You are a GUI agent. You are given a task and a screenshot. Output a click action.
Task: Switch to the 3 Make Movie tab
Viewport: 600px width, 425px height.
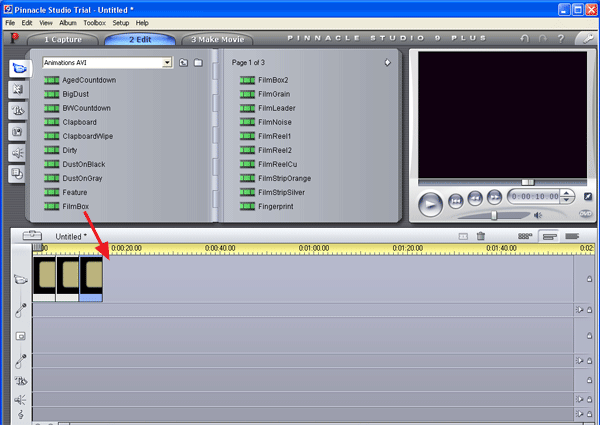[x=217, y=39]
